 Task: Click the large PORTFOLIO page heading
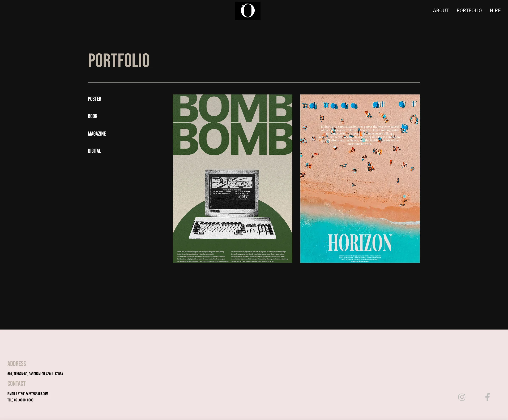[118, 60]
